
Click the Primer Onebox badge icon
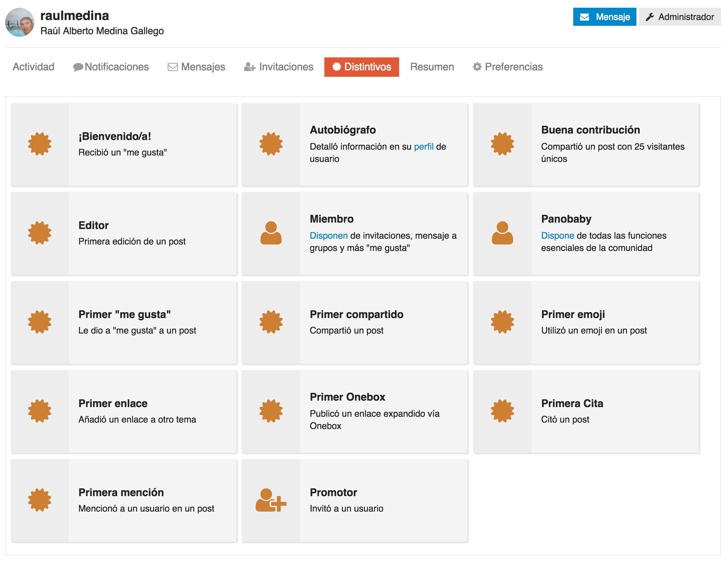(271, 411)
